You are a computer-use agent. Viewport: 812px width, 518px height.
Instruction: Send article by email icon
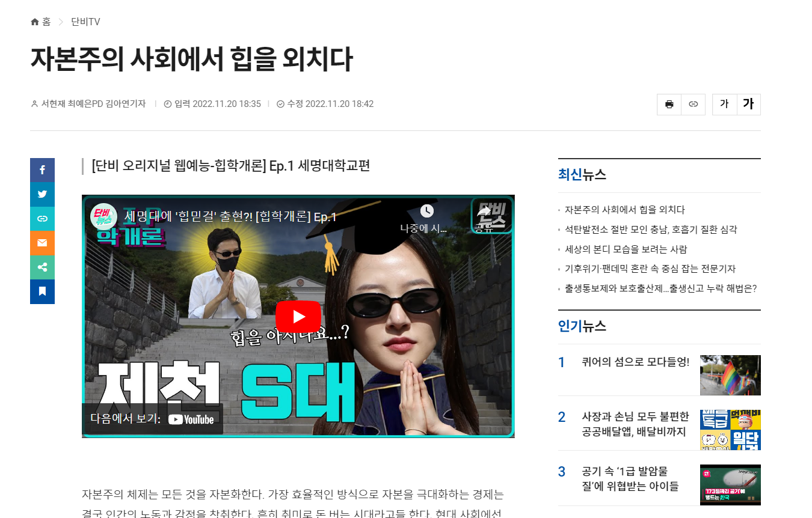(x=42, y=243)
